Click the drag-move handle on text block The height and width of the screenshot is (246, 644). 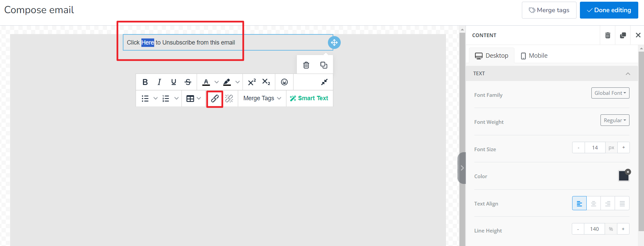[x=334, y=43]
